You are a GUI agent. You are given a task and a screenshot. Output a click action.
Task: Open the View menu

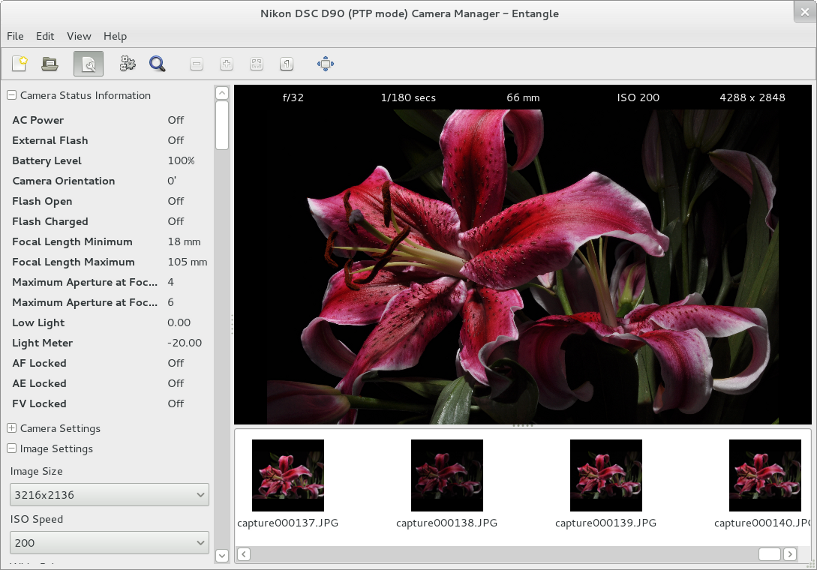(x=79, y=36)
